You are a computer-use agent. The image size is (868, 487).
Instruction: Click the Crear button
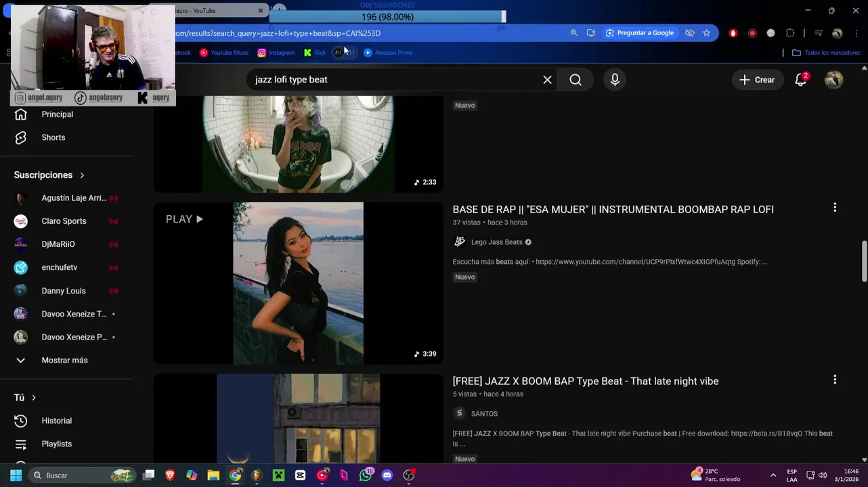pos(757,80)
